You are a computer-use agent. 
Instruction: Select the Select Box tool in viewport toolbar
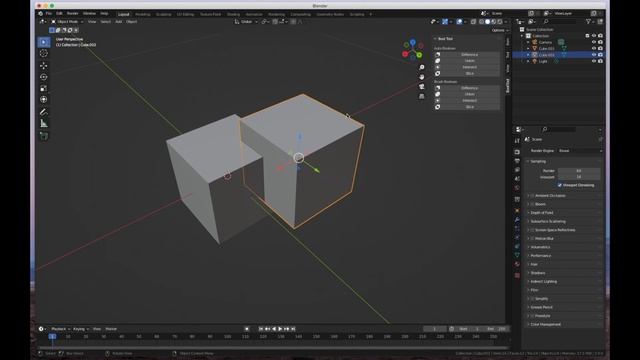(44, 42)
